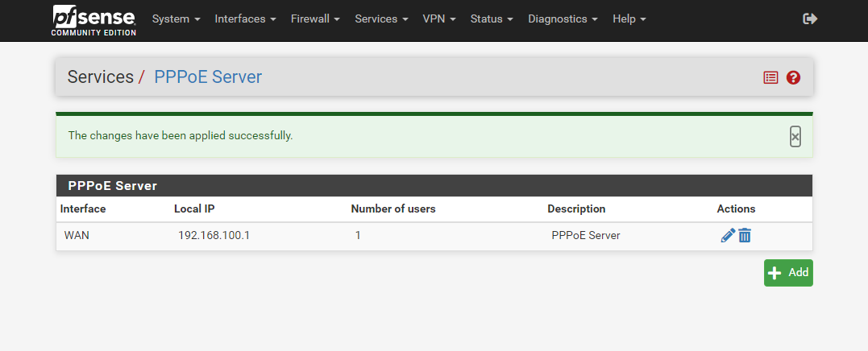Image resolution: width=868 pixels, height=351 pixels.
Task: Click the logout arrow icon in navbar
Action: tap(810, 19)
